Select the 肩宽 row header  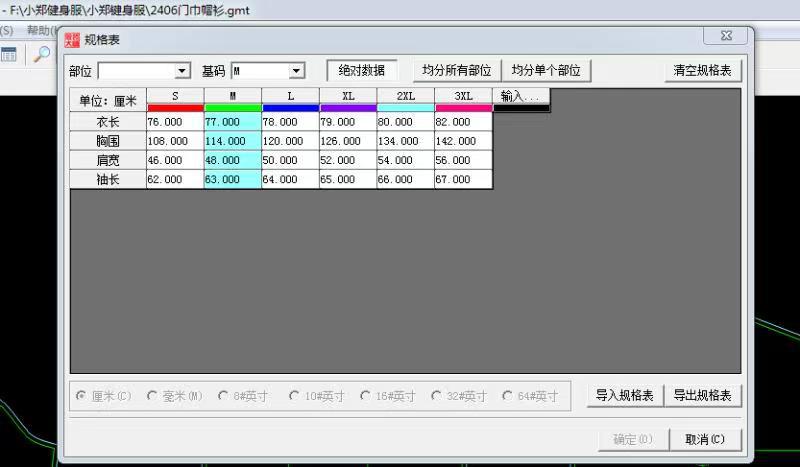pos(108,160)
